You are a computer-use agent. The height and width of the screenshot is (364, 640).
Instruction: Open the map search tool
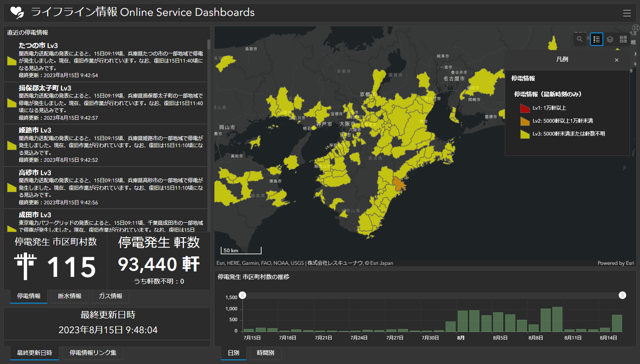click(580, 39)
